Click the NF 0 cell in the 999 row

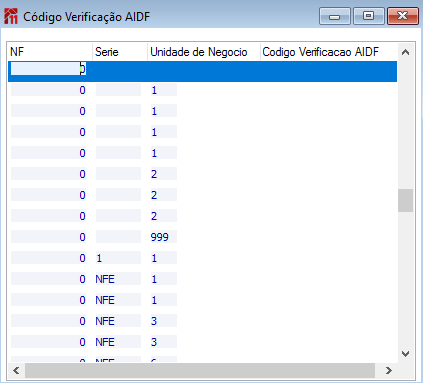tap(48, 237)
